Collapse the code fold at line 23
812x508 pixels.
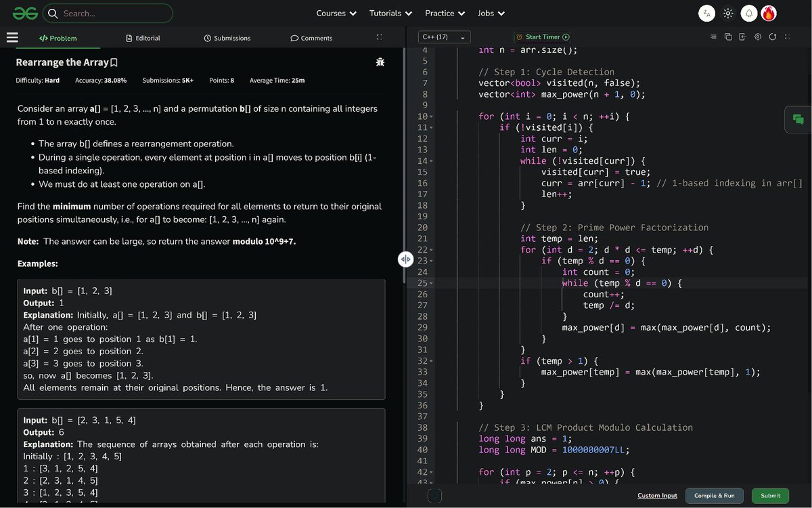point(431,261)
